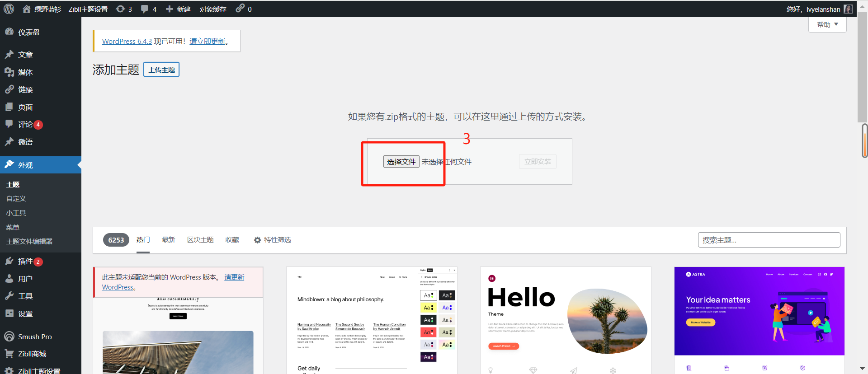868x374 pixels.
Task: Click scrollbar down arrow
Action: pos(862,369)
